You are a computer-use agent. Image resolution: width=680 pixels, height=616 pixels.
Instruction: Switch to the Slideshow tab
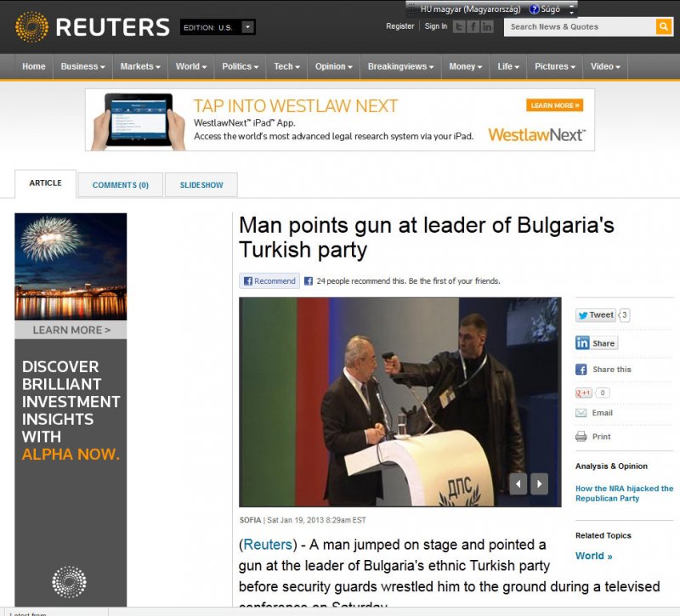[x=201, y=184]
